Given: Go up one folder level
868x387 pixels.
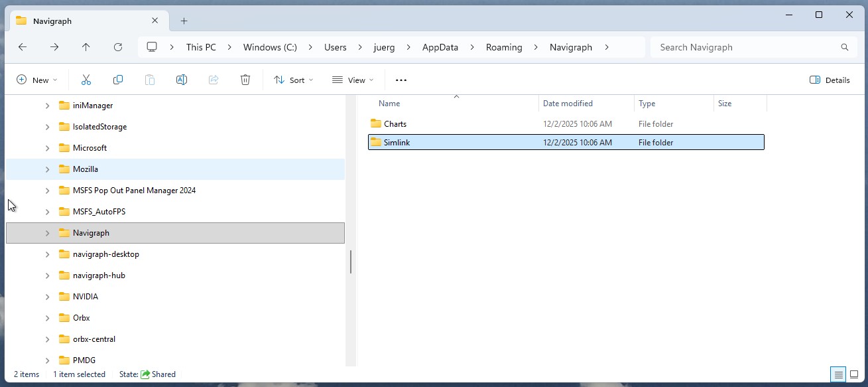Looking at the screenshot, I should [x=86, y=47].
